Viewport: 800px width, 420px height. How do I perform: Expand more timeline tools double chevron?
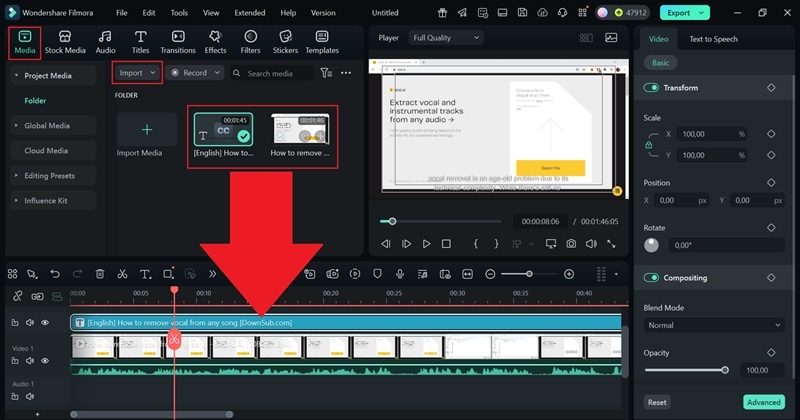coord(213,274)
